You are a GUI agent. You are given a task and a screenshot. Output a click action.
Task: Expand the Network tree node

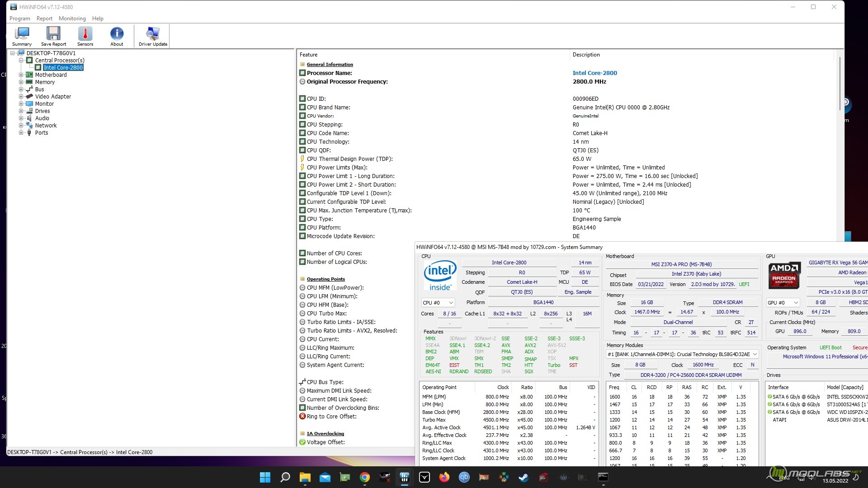[x=21, y=125]
